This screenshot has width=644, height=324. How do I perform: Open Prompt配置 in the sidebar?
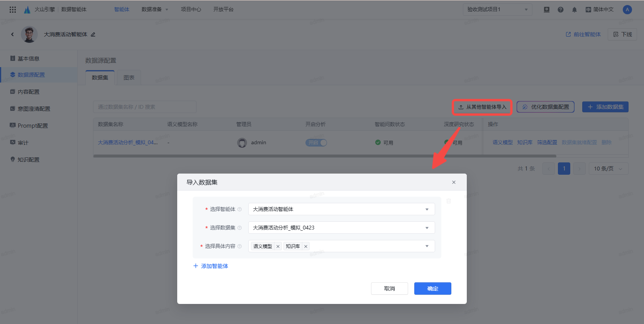pyautogui.click(x=39, y=126)
